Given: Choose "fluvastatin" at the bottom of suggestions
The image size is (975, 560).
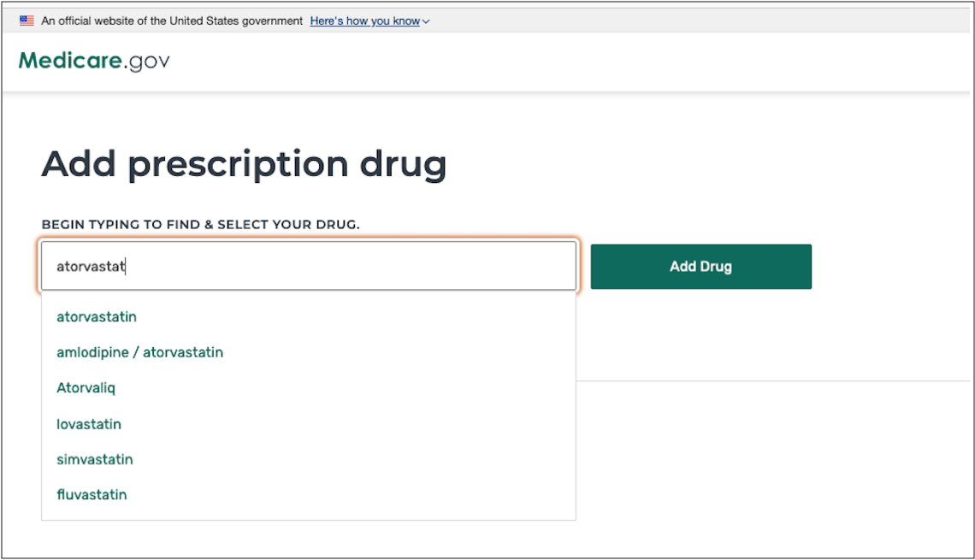Looking at the screenshot, I should (x=92, y=494).
